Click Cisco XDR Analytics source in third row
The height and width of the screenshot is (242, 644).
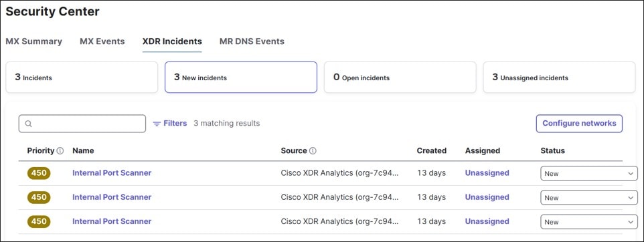(x=340, y=221)
